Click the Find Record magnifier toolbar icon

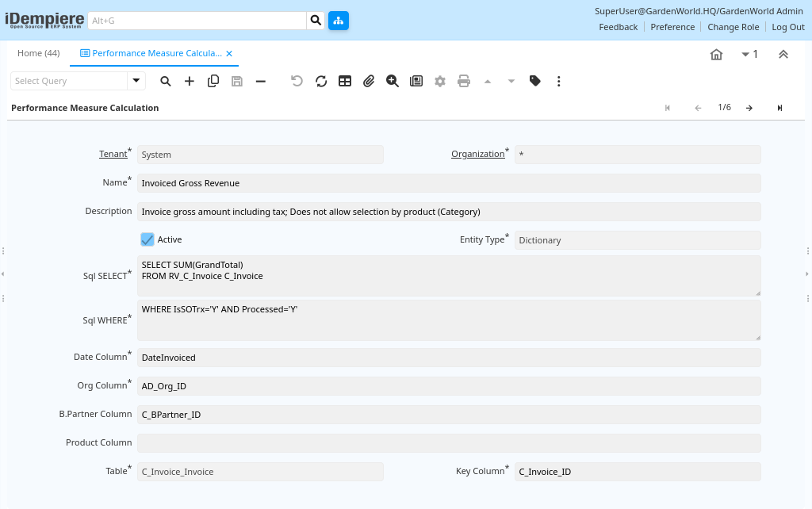[x=165, y=82]
